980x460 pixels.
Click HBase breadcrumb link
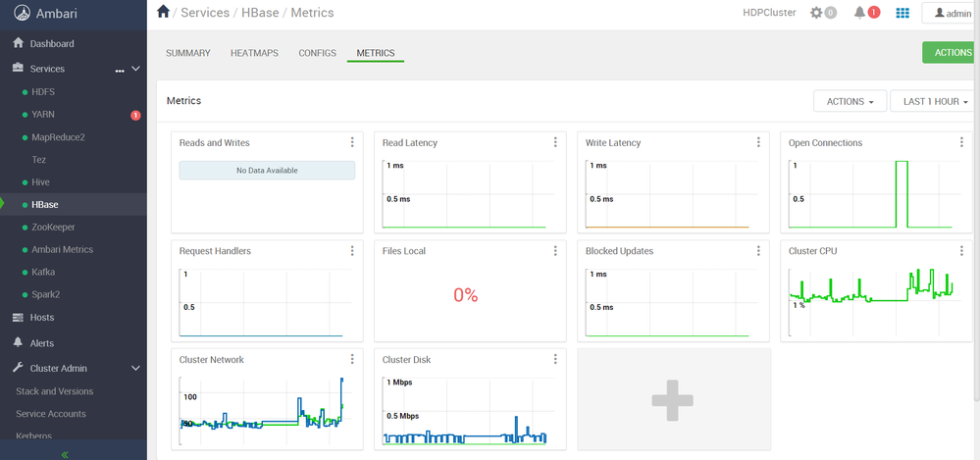point(258,13)
